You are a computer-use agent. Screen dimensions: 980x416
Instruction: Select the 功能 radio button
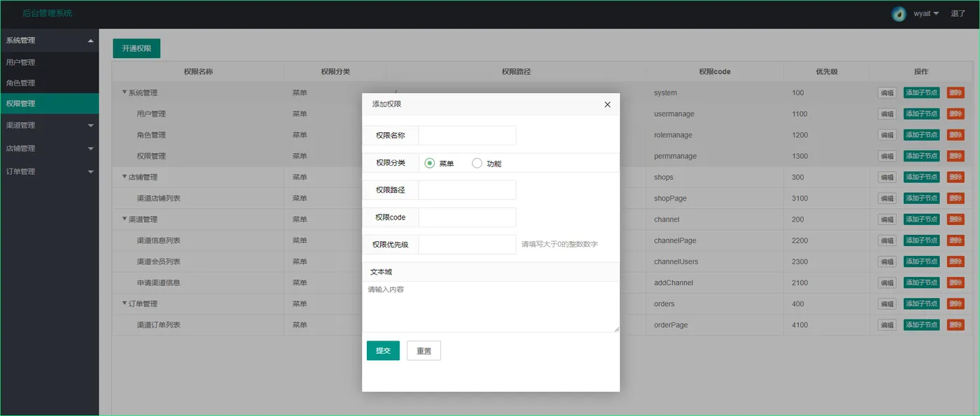coord(477,163)
